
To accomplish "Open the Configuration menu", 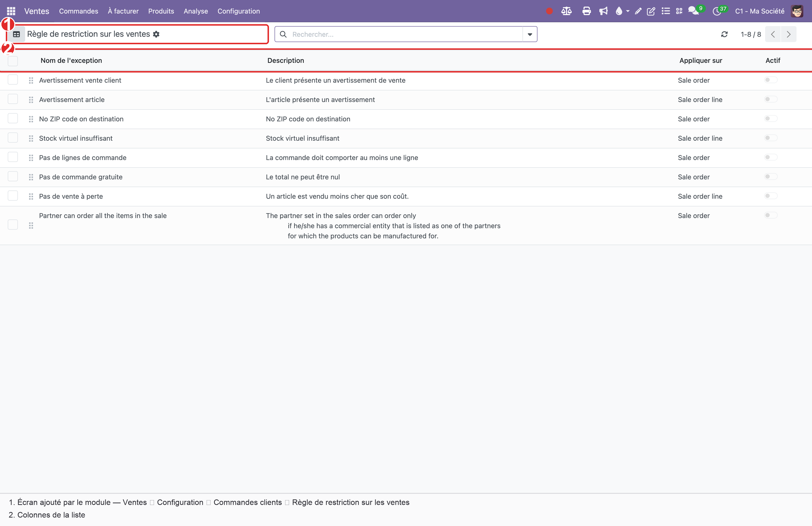I will (239, 11).
